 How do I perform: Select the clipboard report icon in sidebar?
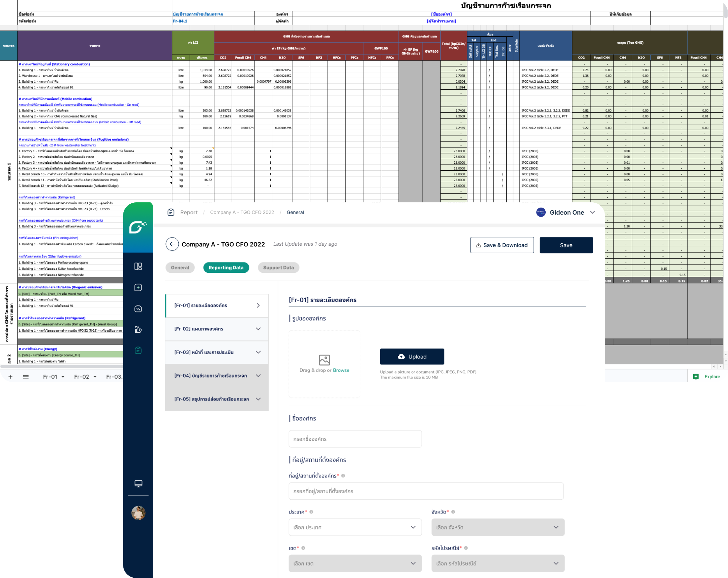138,351
